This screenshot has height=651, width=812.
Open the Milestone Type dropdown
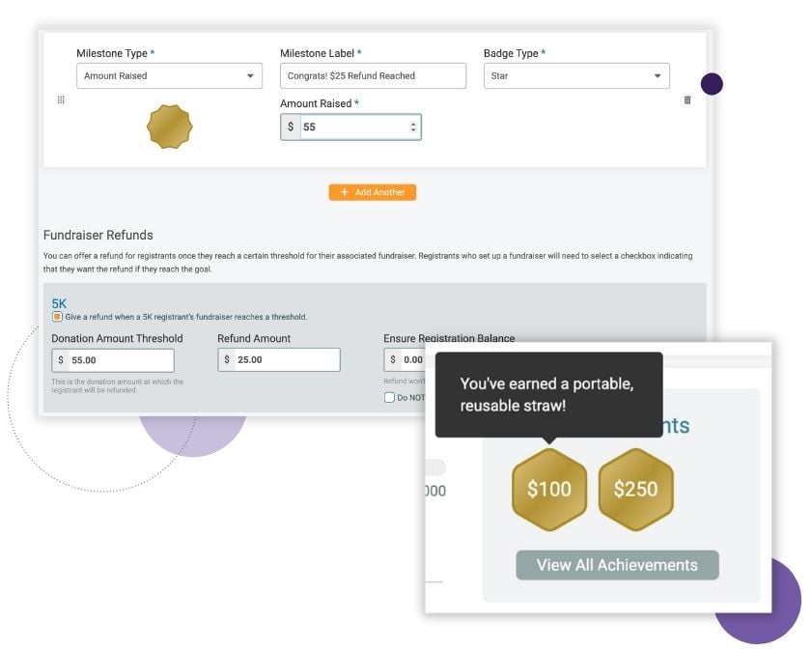(169, 75)
